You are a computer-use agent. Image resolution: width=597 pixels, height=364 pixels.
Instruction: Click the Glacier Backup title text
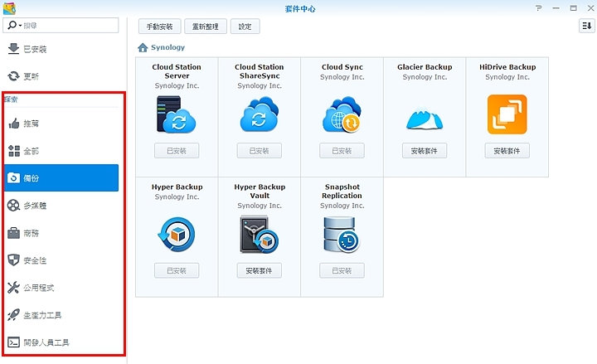point(425,67)
